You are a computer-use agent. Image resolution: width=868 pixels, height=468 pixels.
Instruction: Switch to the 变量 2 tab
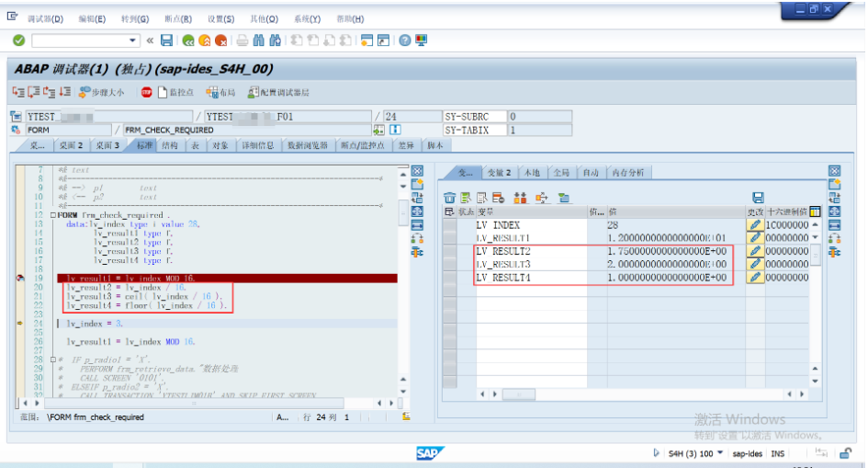point(499,173)
